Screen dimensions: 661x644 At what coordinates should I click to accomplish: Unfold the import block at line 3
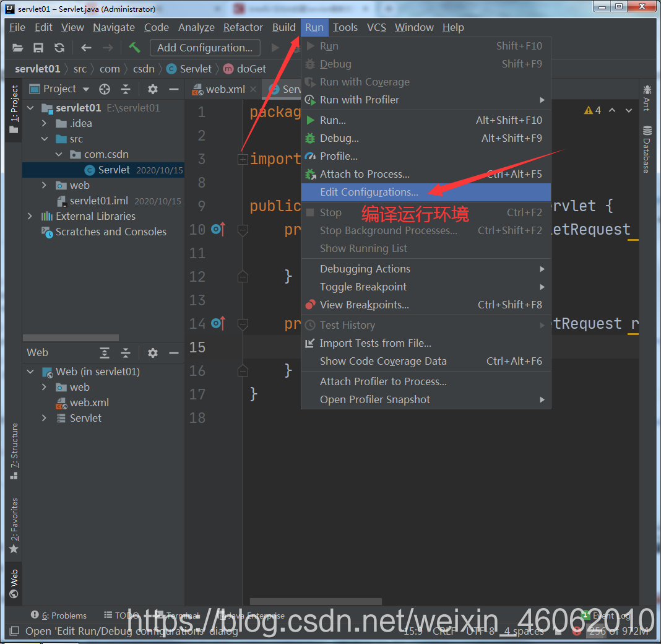click(x=243, y=159)
